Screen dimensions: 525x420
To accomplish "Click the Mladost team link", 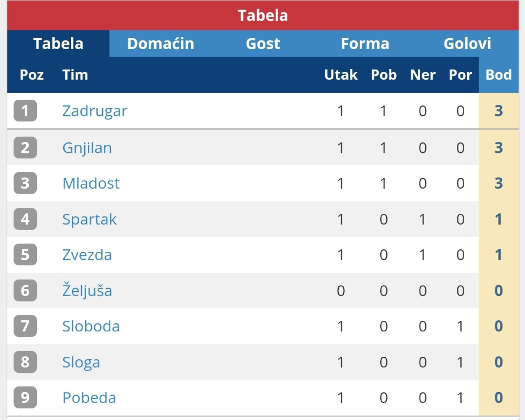I will tap(91, 183).
